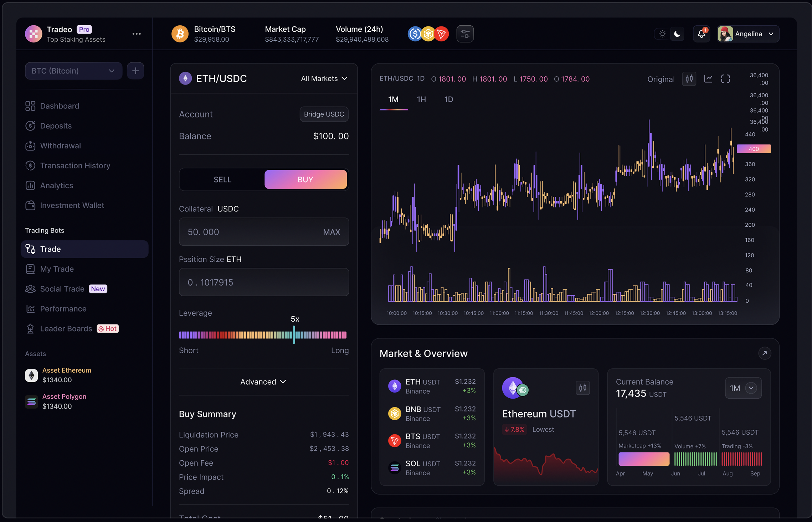Viewport: 812px width, 522px height.
Task: Expand chart to fullscreen
Action: pos(725,79)
